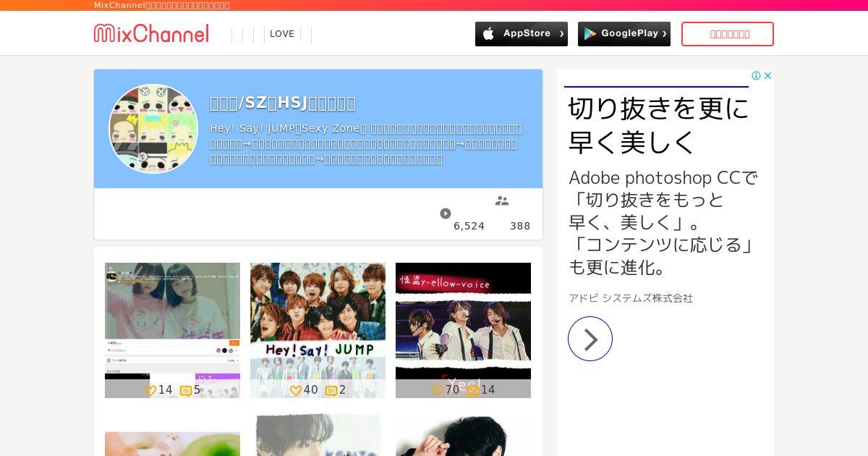
Task: Open the dark-haired person thumbnail
Action: pos(463,435)
